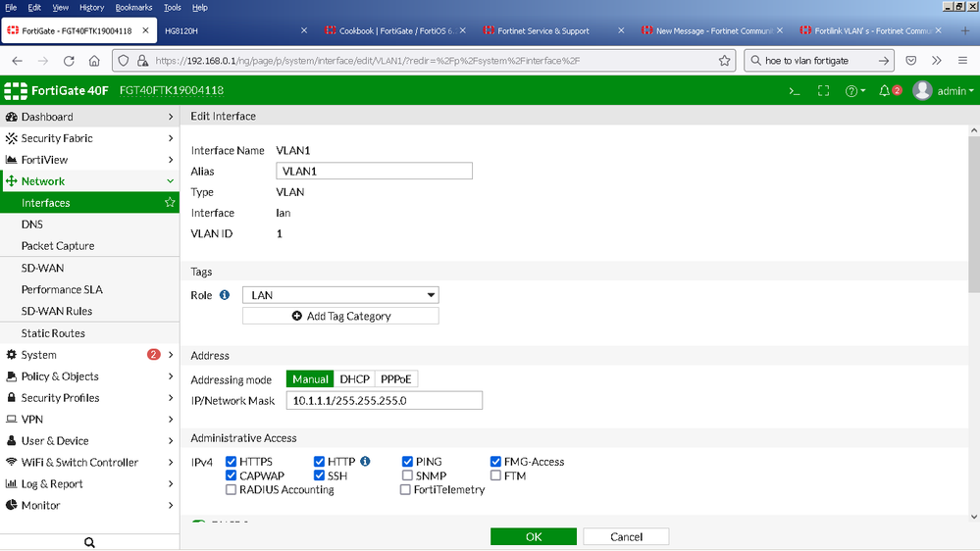Focus the IP/Network Mask field

[x=384, y=400]
